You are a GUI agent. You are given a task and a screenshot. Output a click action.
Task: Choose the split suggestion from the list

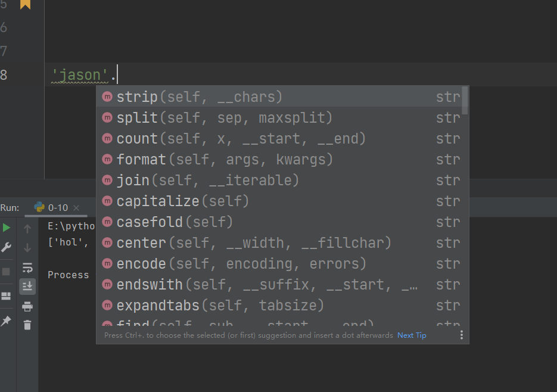[224, 118]
